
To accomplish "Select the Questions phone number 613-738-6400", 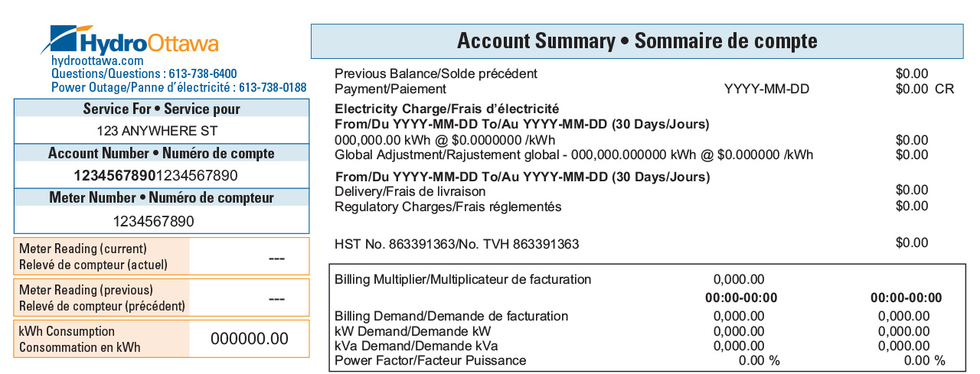I will [202, 74].
